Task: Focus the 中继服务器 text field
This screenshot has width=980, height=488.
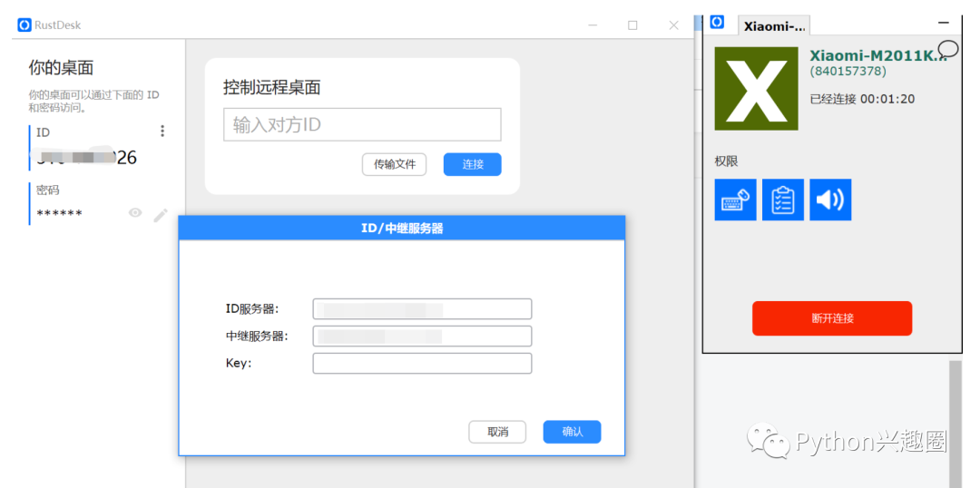Action: [x=423, y=337]
